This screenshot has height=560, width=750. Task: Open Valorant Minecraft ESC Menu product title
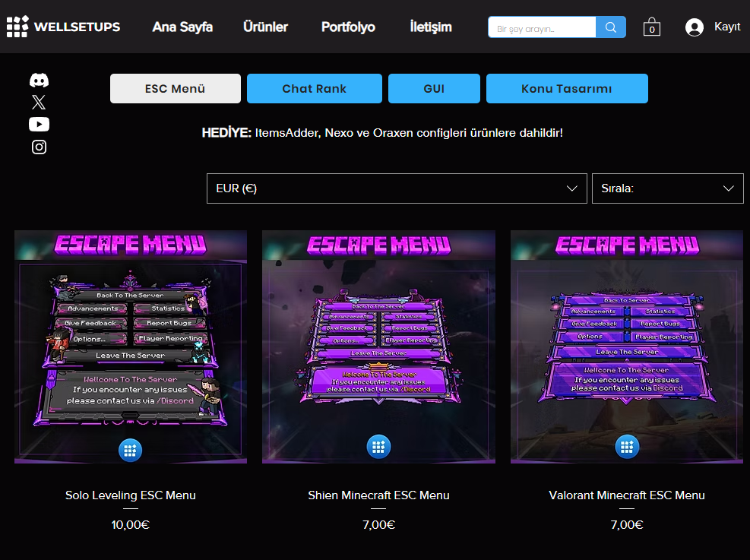pyautogui.click(x=627, y=495)
